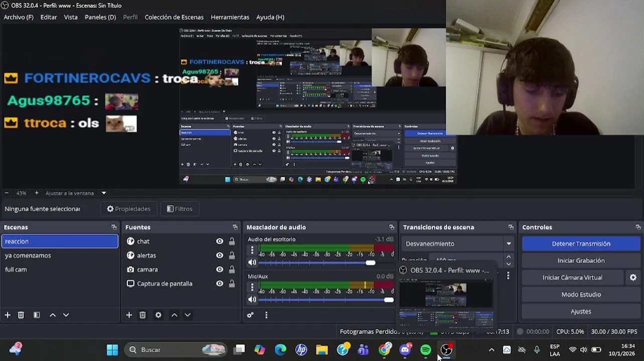Image resolution: width=644 pixels, height=361 pixels.
Task: Open Audio del escritorio options three-dots
Action: click(252, 250)
